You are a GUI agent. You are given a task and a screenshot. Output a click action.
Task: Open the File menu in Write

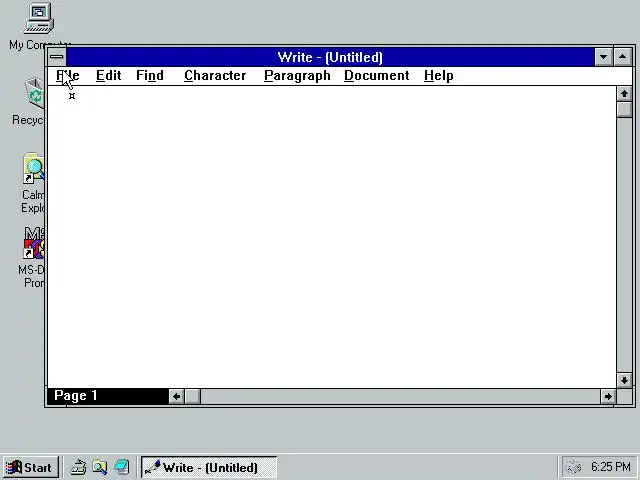tap(68, 76)
